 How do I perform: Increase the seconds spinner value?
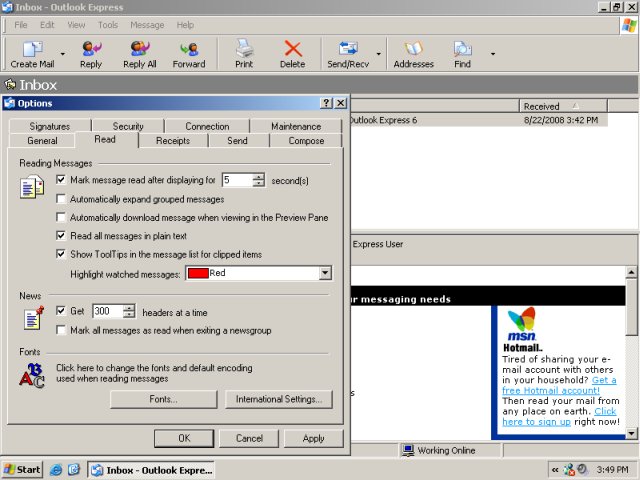(258, 176)
